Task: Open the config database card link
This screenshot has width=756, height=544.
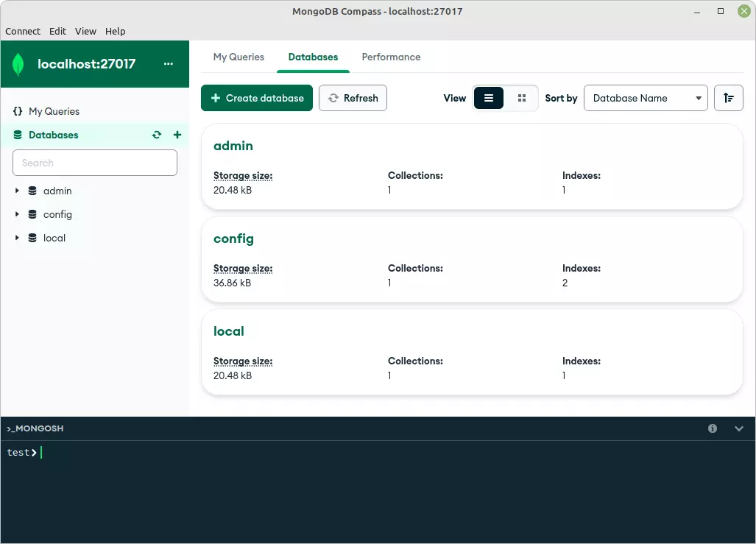Action: coord(233,239)
